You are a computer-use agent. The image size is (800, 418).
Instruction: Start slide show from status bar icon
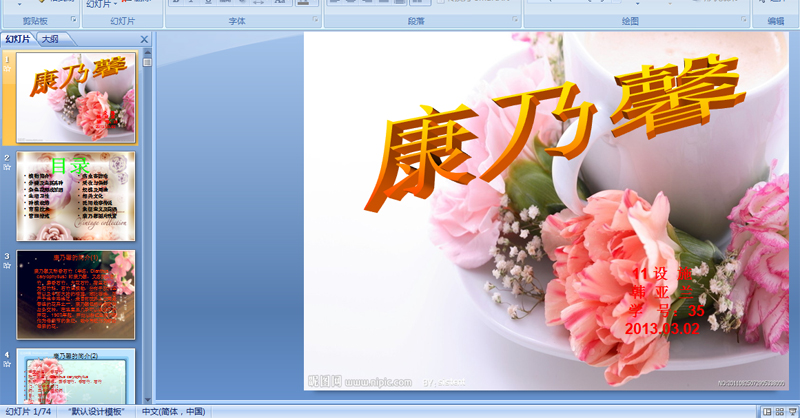(x=793, y=412)
